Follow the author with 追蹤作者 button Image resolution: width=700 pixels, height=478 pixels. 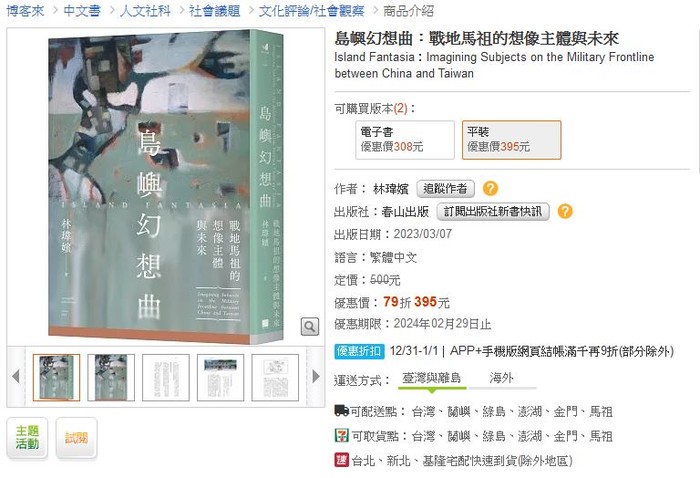click(445, 189)
